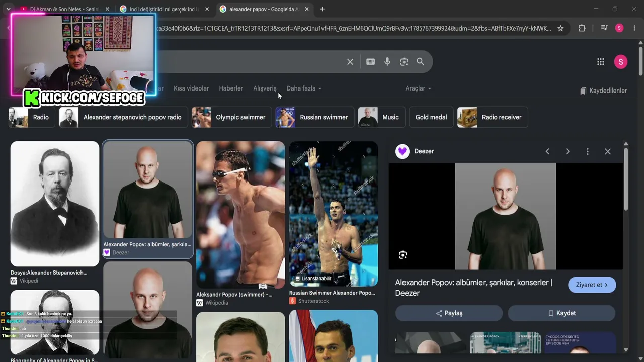The height and width of the screenshot is (362, 644).
Task: Close the Deezer image preview panel
Action: tap(608, 151)
